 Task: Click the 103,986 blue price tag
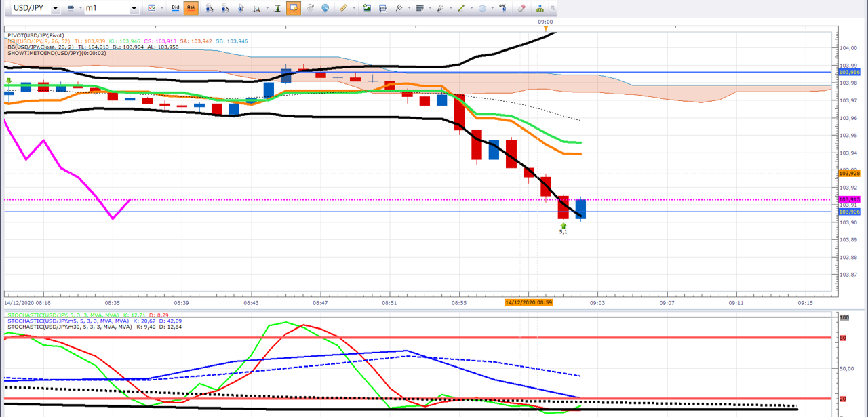click(850, 72)
